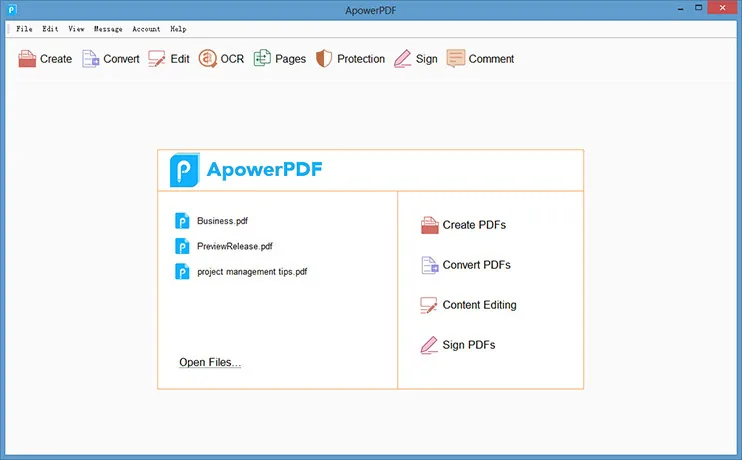Open recent project management tips.pdf
Image resolution: width=742 pixels, height=460 pixels.
252,272
